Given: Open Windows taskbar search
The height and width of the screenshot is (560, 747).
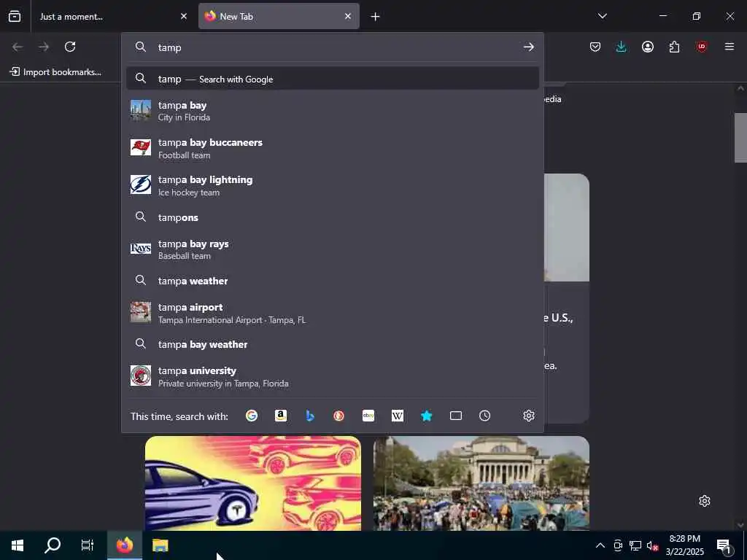Looking at the screenshot, I should (x=53, y=545).
